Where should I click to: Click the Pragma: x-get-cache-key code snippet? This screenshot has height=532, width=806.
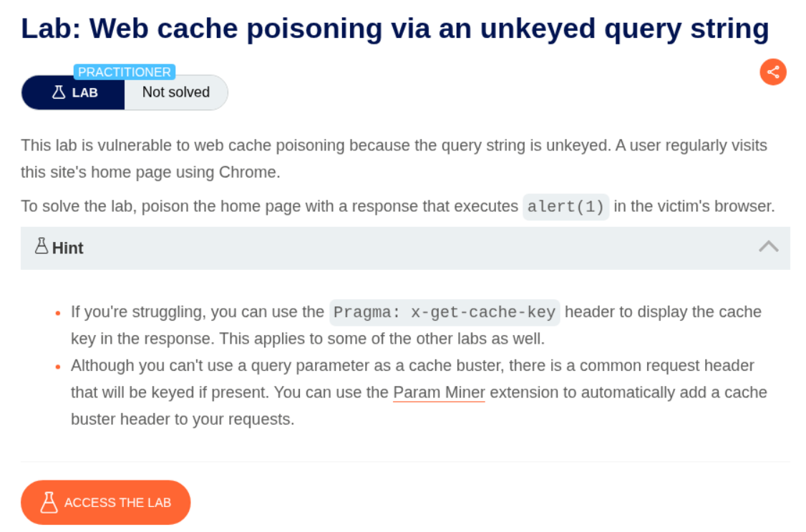click(x=444, y=313)
